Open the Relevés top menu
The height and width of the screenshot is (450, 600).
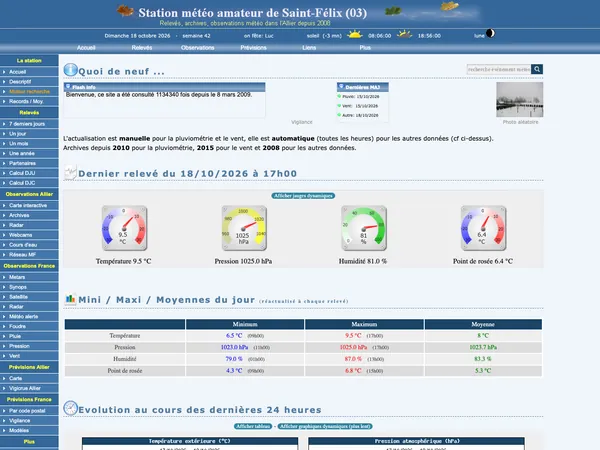point(142,48)
